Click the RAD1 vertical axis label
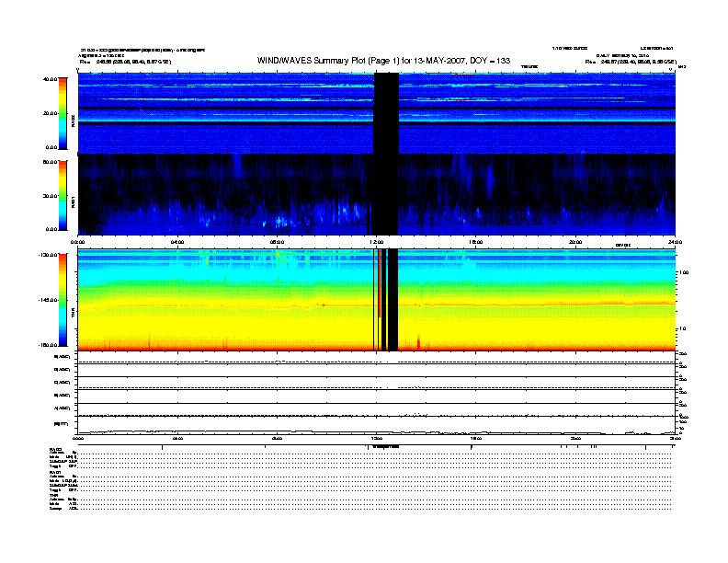 point(73,201)
